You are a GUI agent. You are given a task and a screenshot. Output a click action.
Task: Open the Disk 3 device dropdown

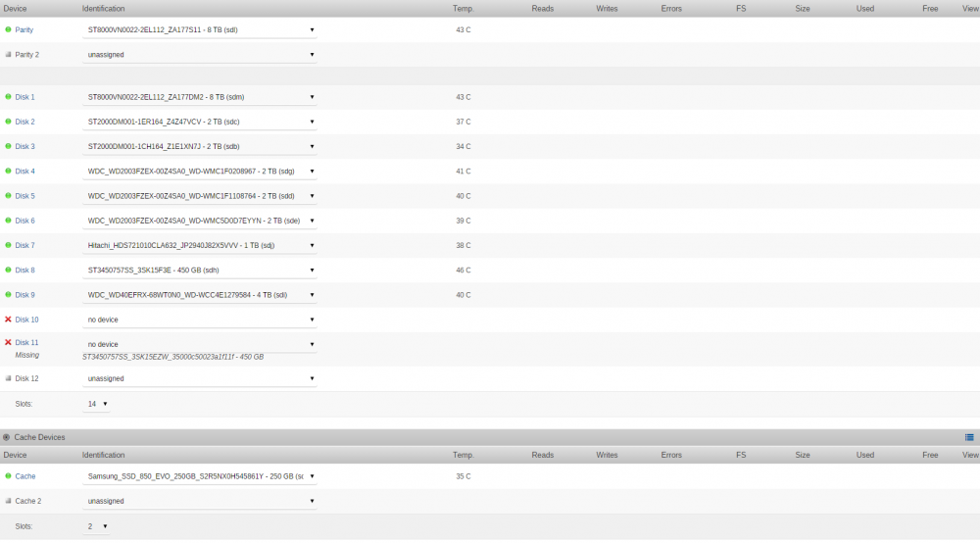200,147
